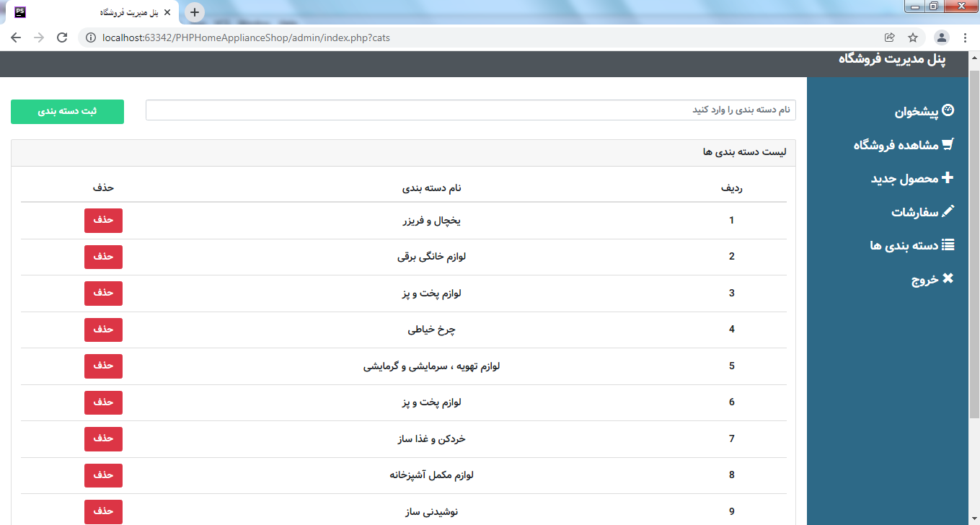Click the plus icon beside محصول جدید
This screenshot has width=980, height=525.
(948, 177)
